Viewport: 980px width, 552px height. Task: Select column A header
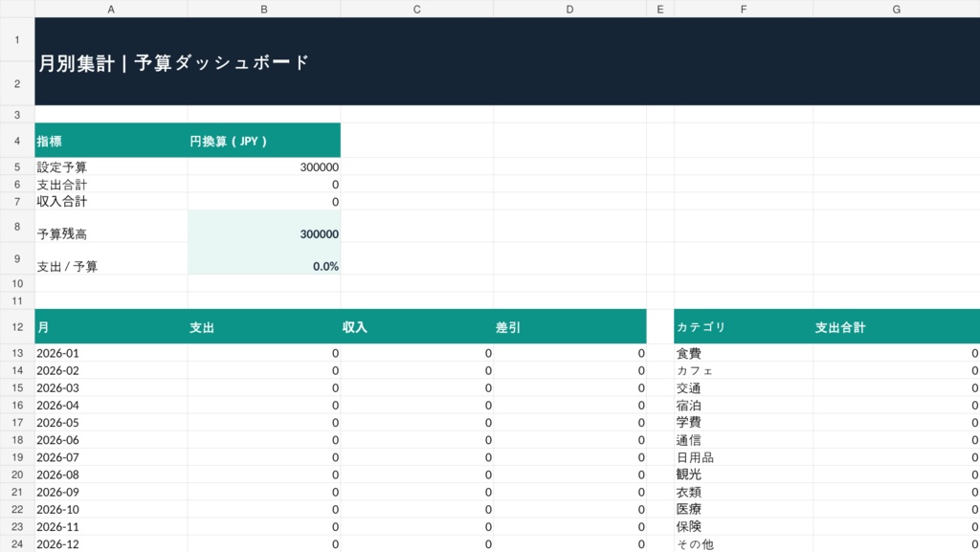click(x=111, y=9)
